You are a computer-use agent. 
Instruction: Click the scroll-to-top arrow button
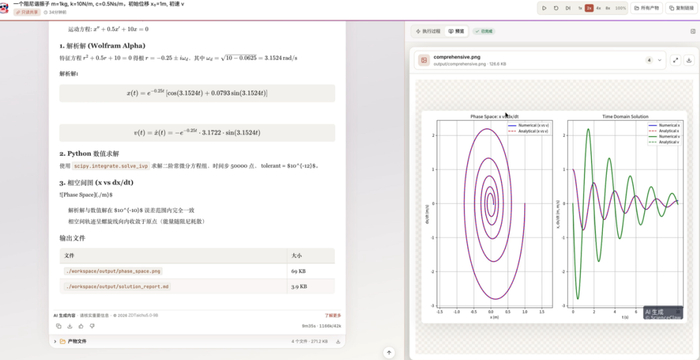[x=389, y=353]
